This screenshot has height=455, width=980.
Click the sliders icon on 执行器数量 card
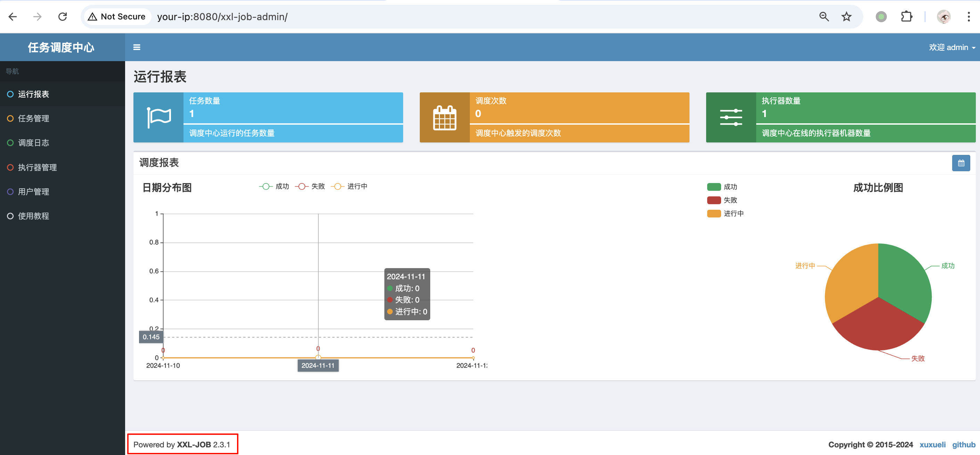(731, 117)
